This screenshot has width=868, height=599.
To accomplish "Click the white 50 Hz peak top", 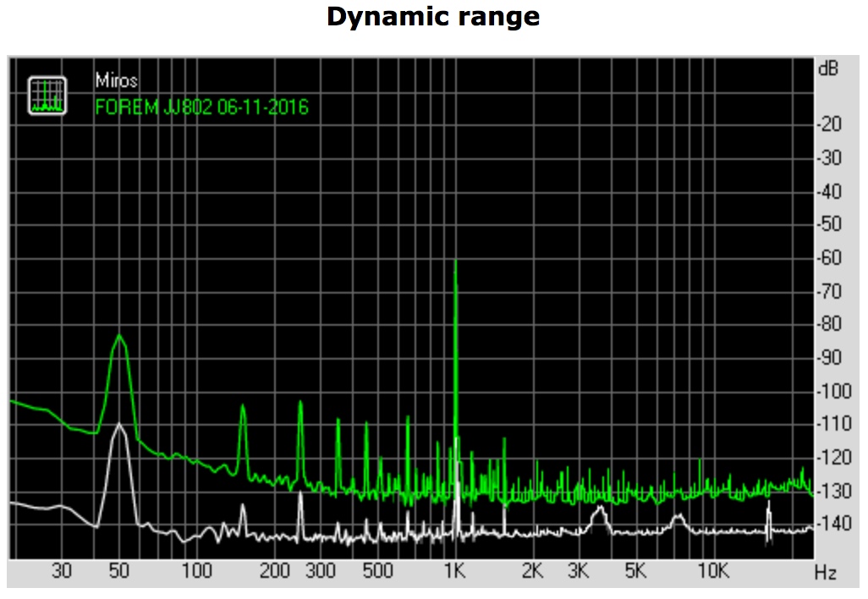I will pos(119,424).
